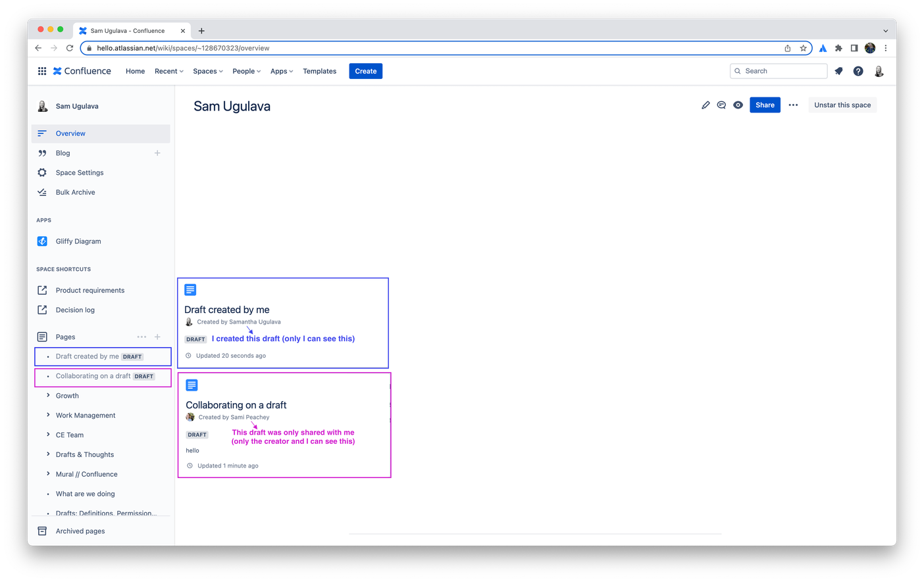Viewport: 924px width, 582px height.
Task: Open Product requirements shortcut link
Action: (90, 290)
